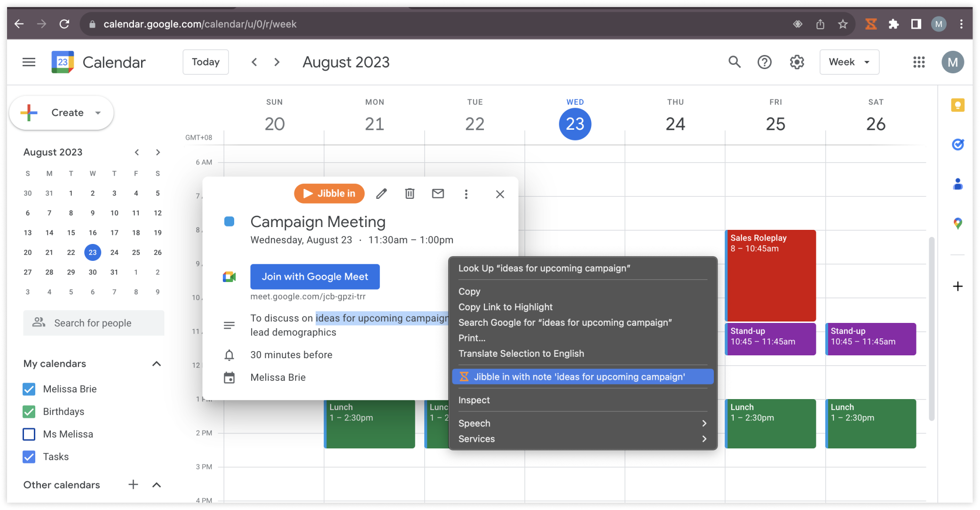This screenshot has height=510, width=980.
Task: Open the Jibble extension icon in the browser toolbar
Action: [871, 24]
